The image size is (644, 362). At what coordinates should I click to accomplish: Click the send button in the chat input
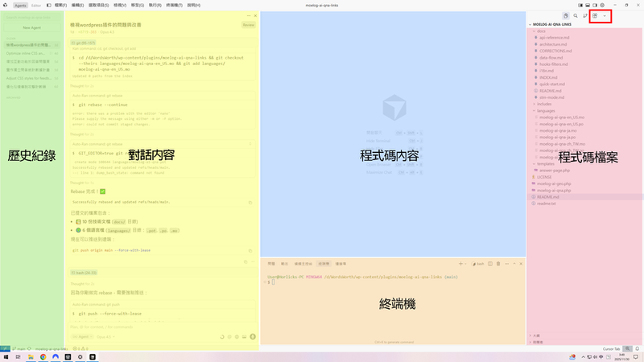[x=253, y=336]
